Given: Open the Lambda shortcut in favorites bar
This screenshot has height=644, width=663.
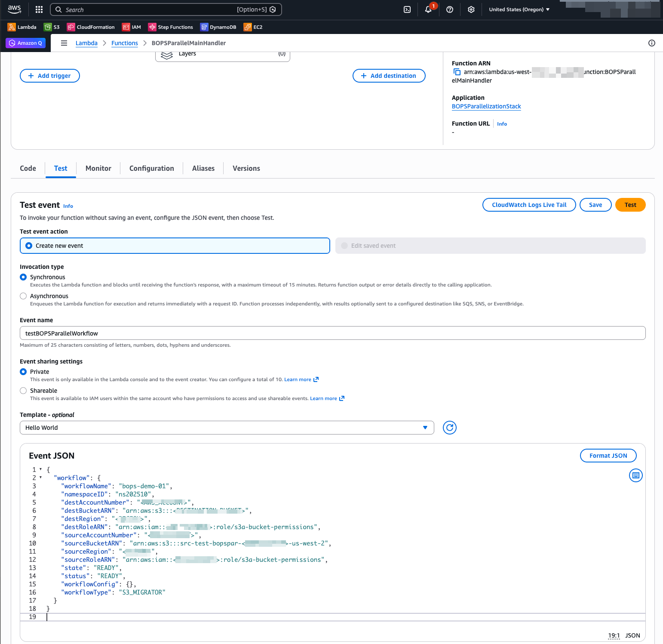Looking at the screenshot, I should (x=22, y=27).
